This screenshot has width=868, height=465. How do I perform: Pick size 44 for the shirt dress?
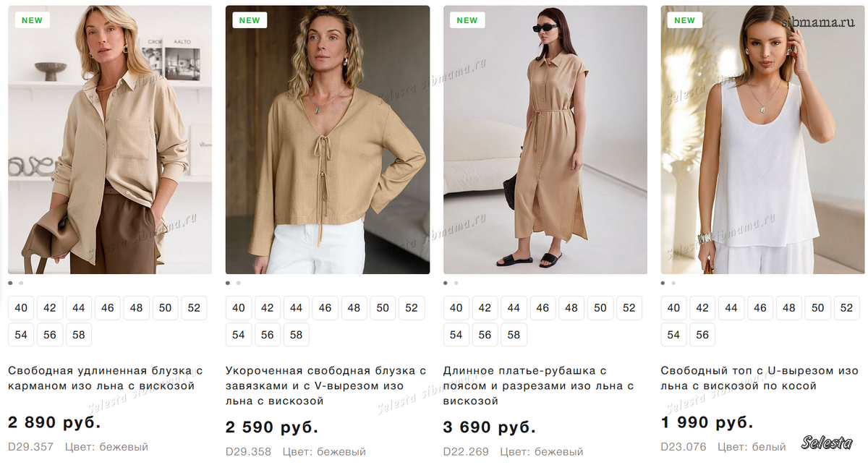click(x=514, y=308)
